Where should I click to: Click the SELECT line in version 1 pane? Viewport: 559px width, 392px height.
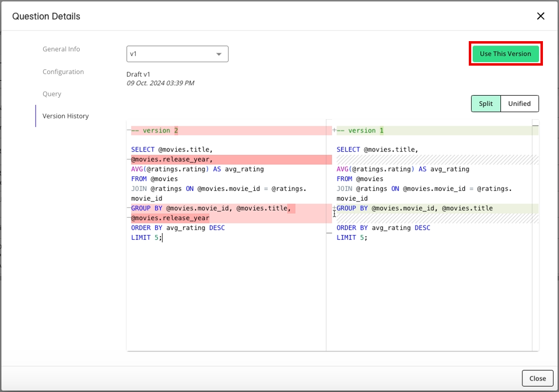pos(377,149)
